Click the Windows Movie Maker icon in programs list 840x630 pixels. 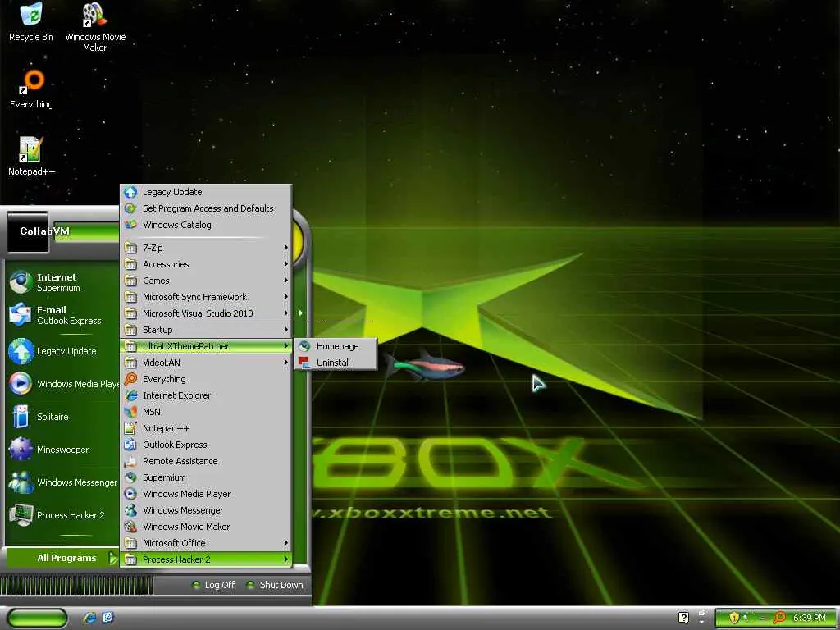pyautogui.click(x=130, y=527)
